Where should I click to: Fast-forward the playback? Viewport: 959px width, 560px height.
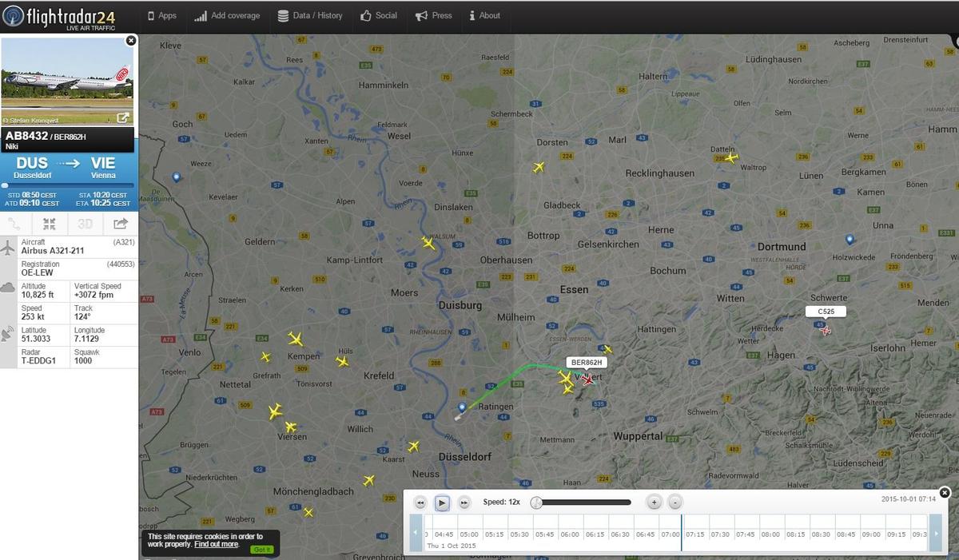[x=464, y=502]
